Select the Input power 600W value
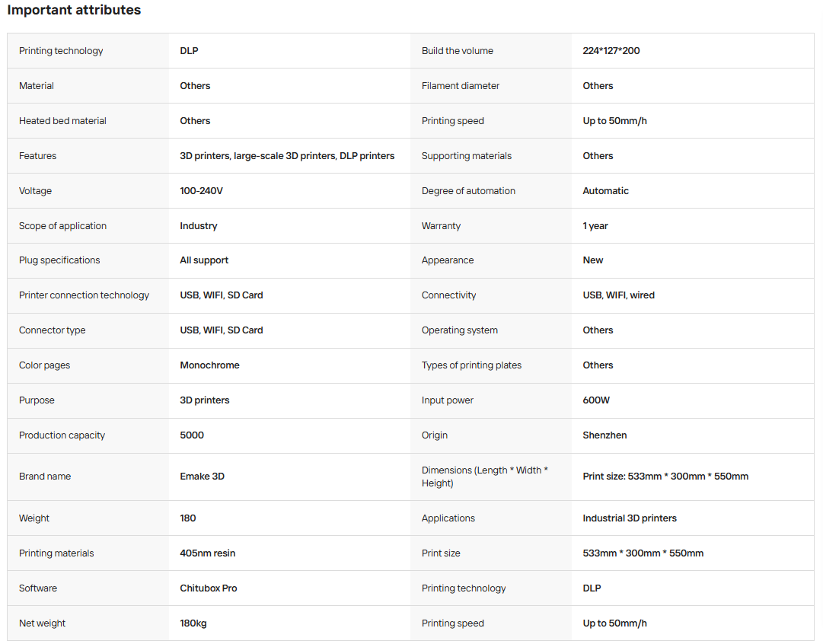Viewport: 823px width, 644px height. (x=596, y=400)
